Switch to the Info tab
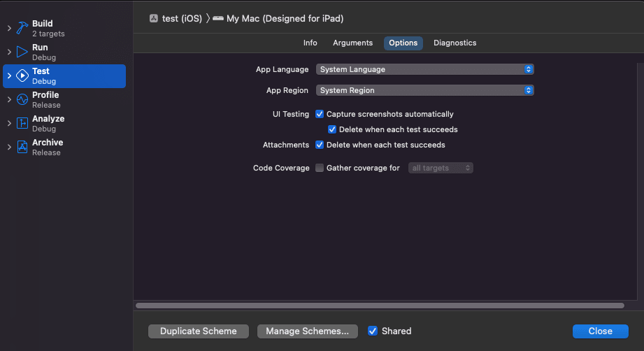 click(310, 43)
